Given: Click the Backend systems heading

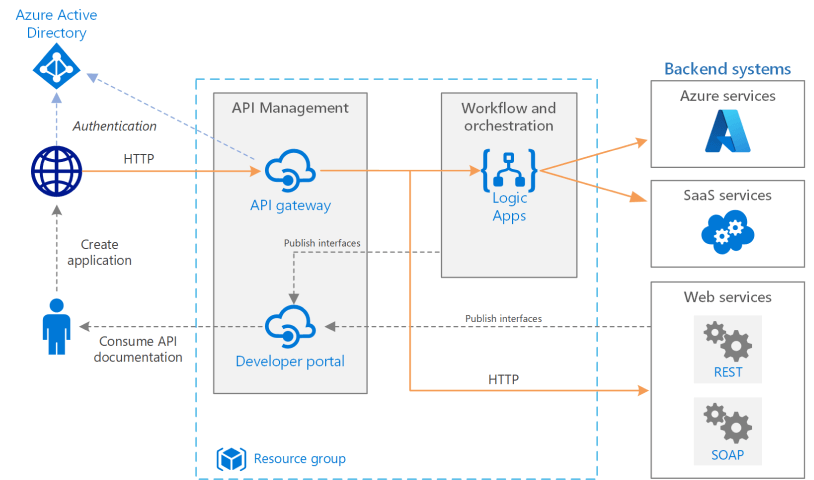Looking at the screenshot, I should tap(727, 69).
